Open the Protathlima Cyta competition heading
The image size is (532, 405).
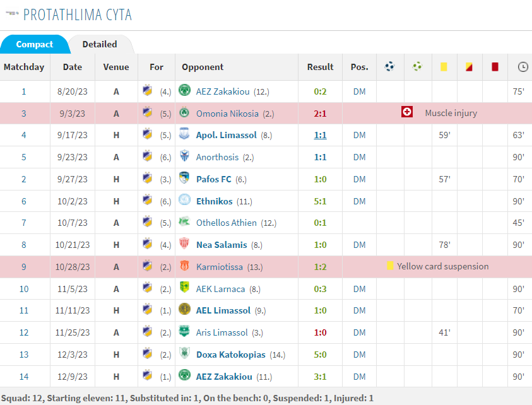pyautogui.click(x=78, y=15)
